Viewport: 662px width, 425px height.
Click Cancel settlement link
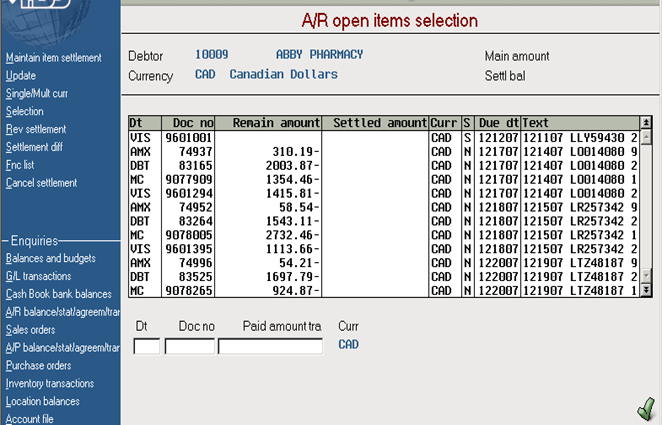[41, 183]
